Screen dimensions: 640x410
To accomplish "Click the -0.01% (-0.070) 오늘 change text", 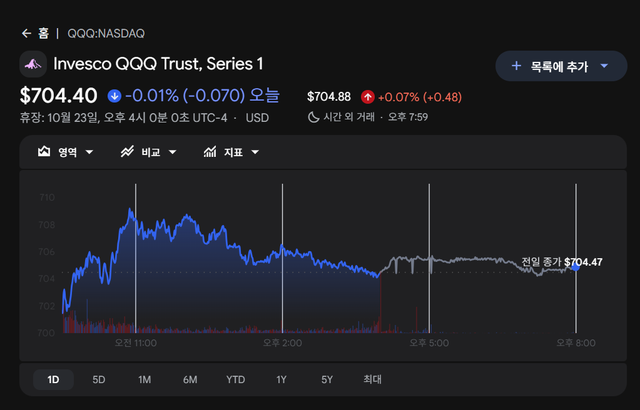I will click(202, 96).
